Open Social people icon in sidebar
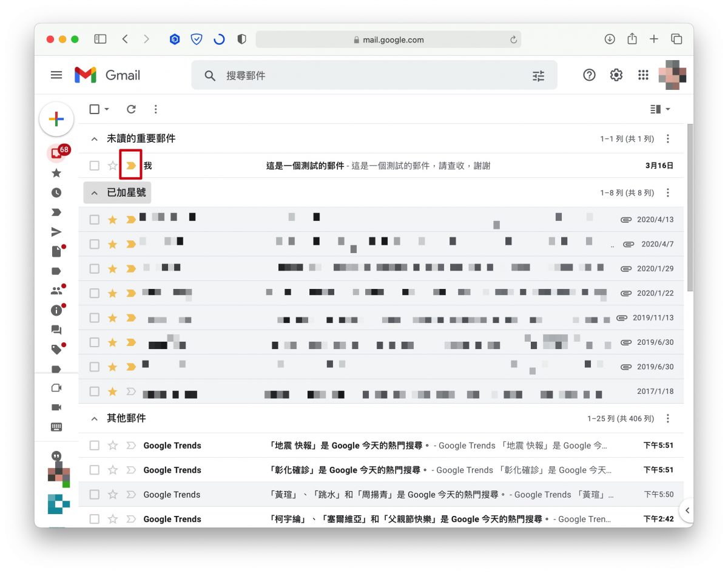Screen dimensions: 728x573 tap(57, 290)
